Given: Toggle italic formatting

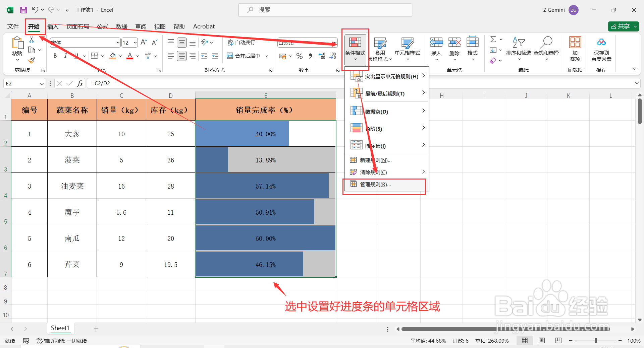Looking at the screenshot, I should tap(66, 56).
